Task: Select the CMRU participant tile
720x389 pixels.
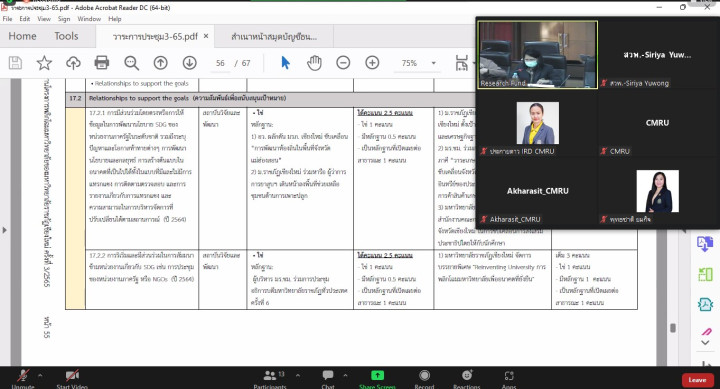Action: click(x=658, y=123)
